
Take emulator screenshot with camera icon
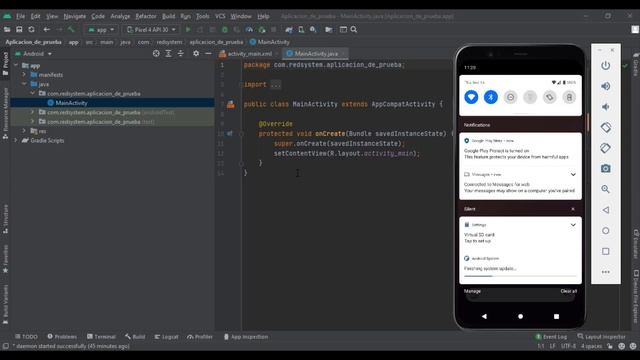point(606,169)
